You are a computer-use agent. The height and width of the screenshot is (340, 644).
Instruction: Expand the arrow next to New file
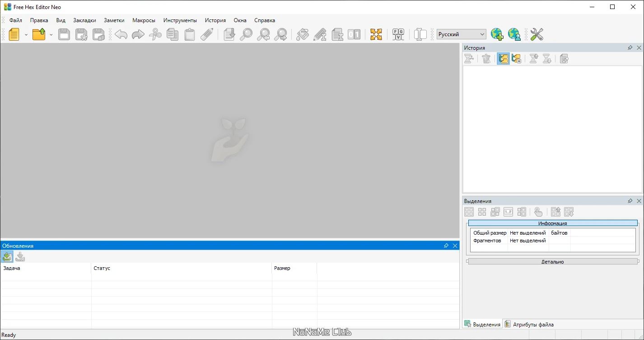26,35
